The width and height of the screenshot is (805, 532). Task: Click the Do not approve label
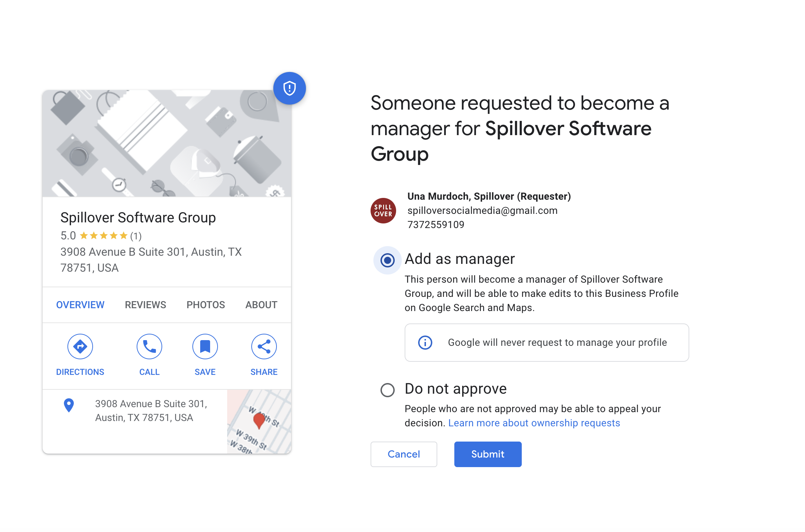point(456,389)
